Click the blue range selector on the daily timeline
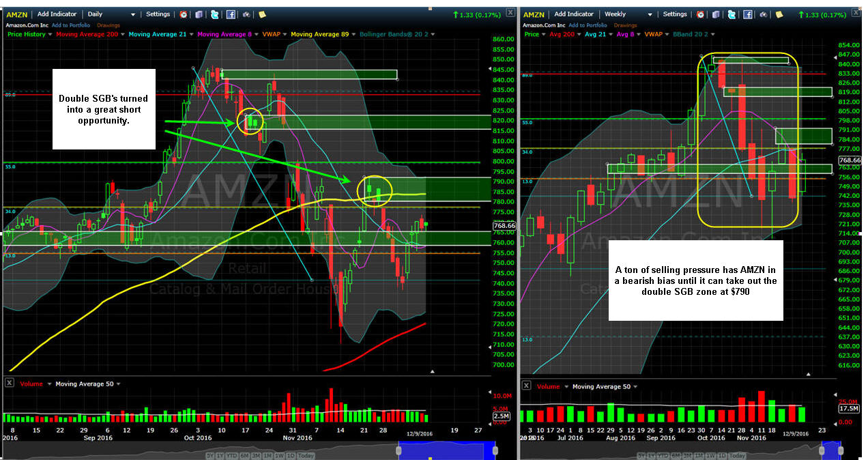 tap(447, 450)
